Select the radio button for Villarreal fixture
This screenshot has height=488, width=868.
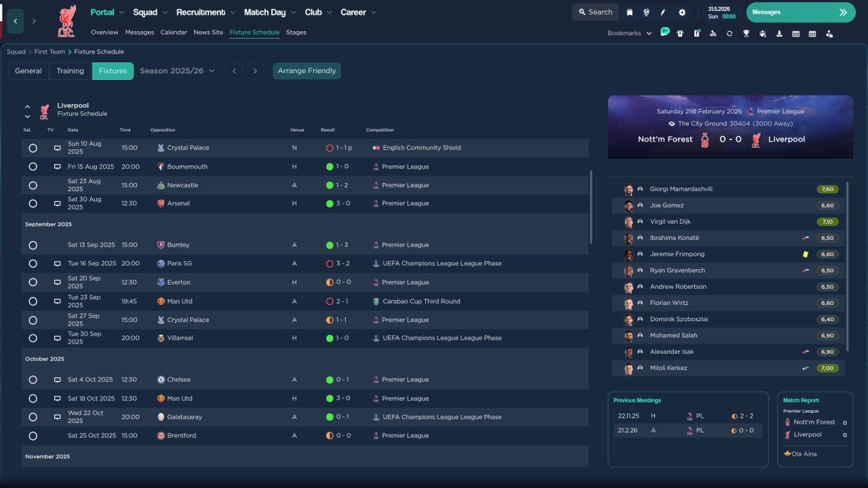tap(33, 338)
